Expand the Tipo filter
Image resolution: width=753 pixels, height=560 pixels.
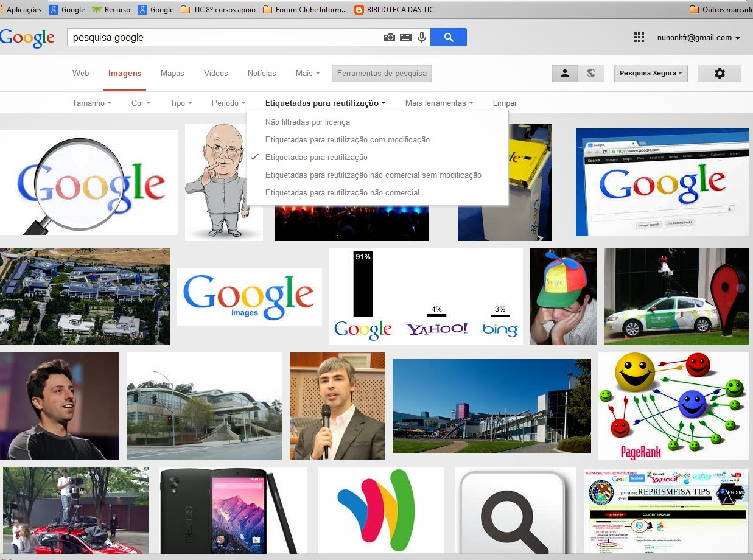tap(181, 103)
